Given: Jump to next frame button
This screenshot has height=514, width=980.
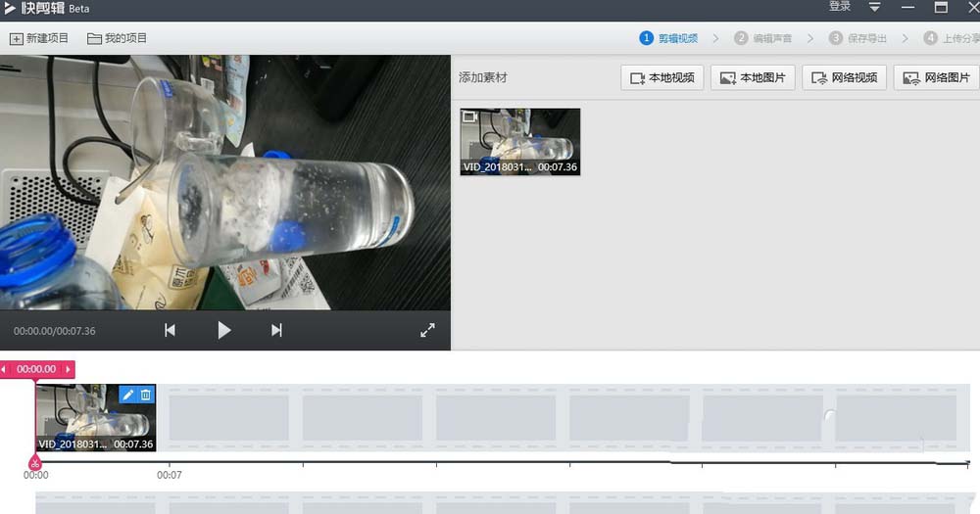Looking at the screenshot, I should [x=276, y=330].
